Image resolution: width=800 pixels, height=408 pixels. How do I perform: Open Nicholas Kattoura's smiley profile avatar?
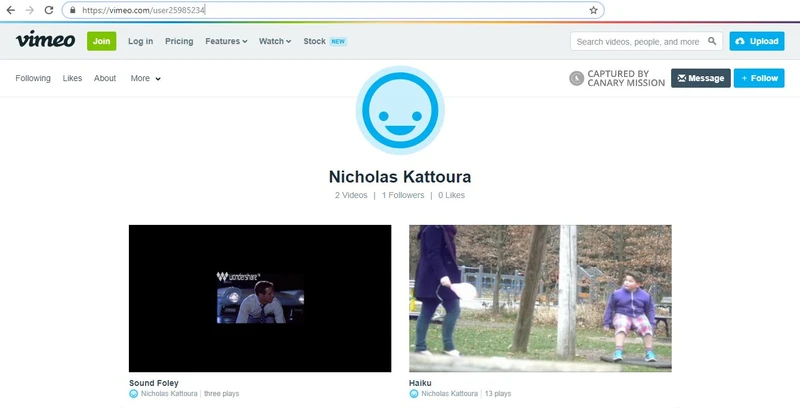pos(400,110)
